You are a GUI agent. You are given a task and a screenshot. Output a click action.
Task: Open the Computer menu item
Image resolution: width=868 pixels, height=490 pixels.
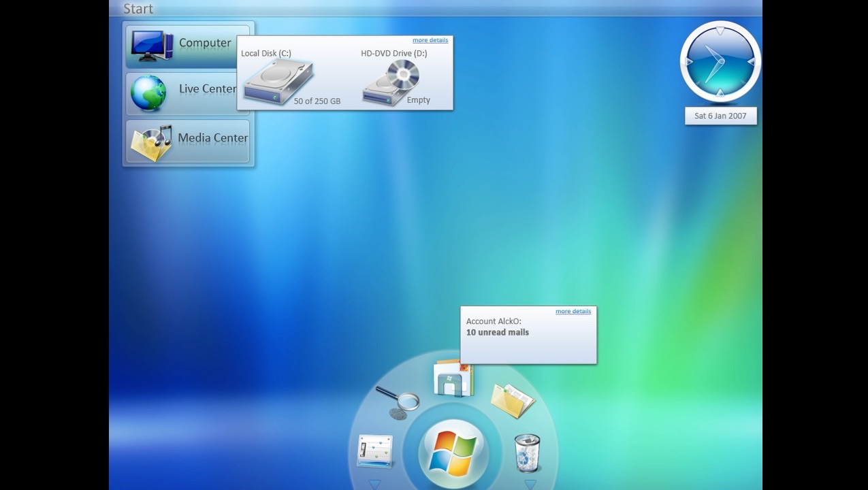[x=189, y=46]
